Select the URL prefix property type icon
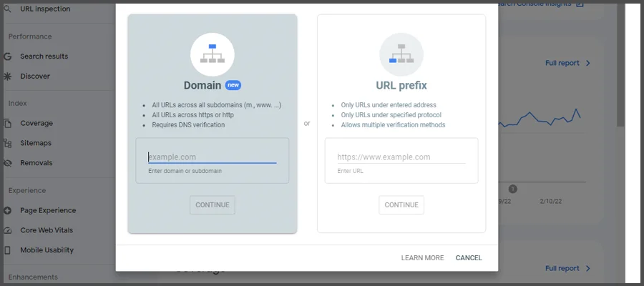The width and height of the screenshot is (644, 286). click(401, 55)
